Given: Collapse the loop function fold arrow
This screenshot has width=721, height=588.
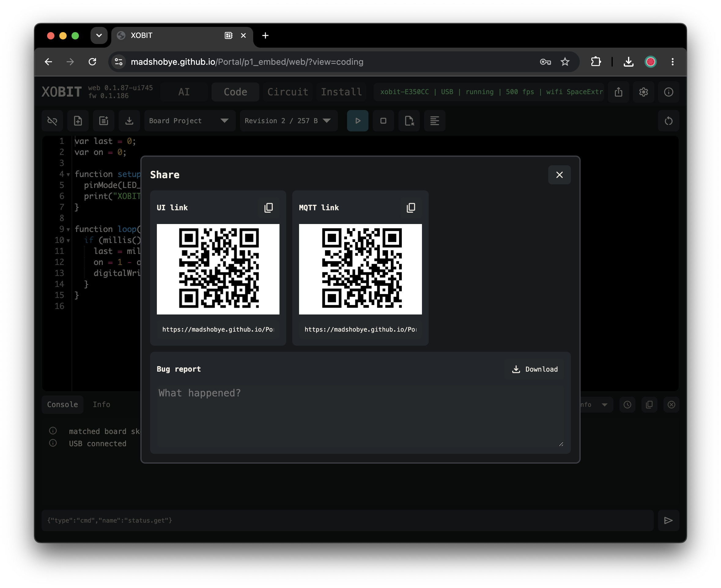Looking at the screenshot, I should coord(68,230).
